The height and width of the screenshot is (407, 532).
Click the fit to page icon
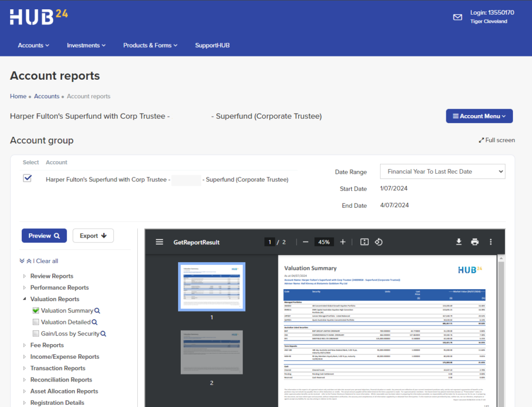point(364,242)
